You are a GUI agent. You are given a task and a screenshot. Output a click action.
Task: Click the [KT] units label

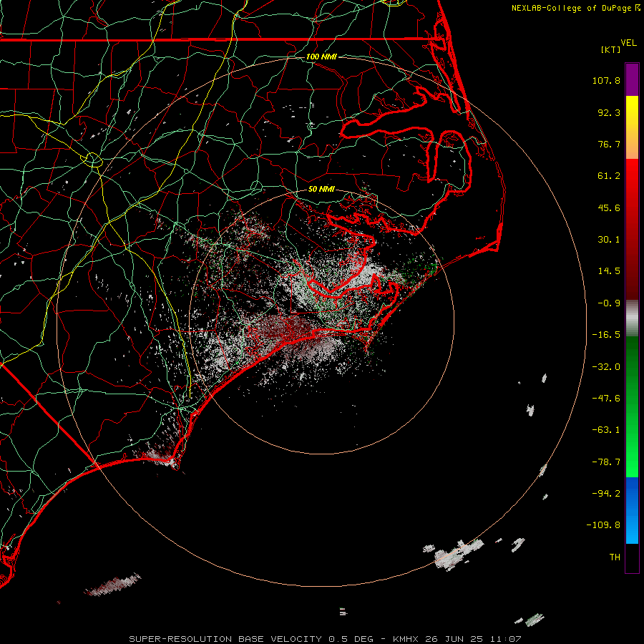611,49
